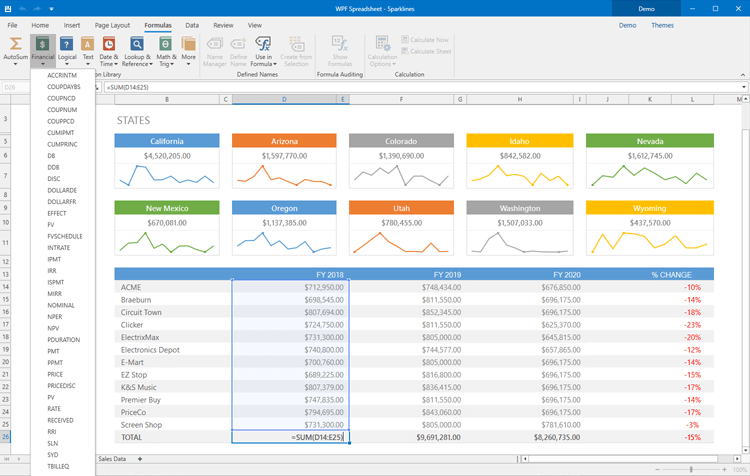Click the AutoSum sigma icon

tap(15, 45)
